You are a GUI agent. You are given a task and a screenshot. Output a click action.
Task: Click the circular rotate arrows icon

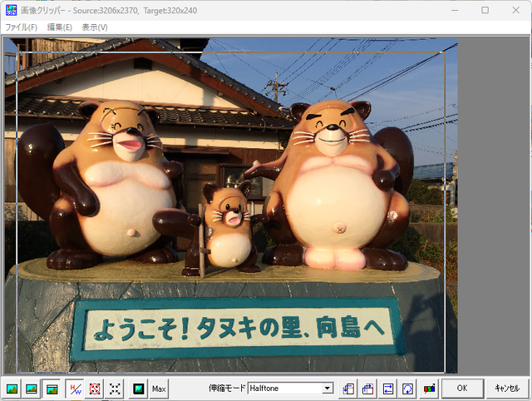click(407, 389)
